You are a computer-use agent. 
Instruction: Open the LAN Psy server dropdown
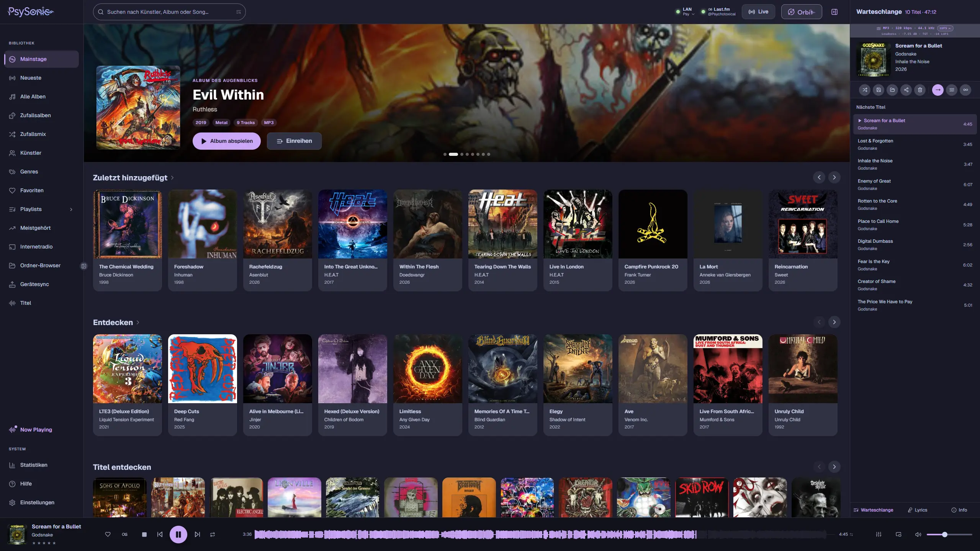[x=685, y=12]
